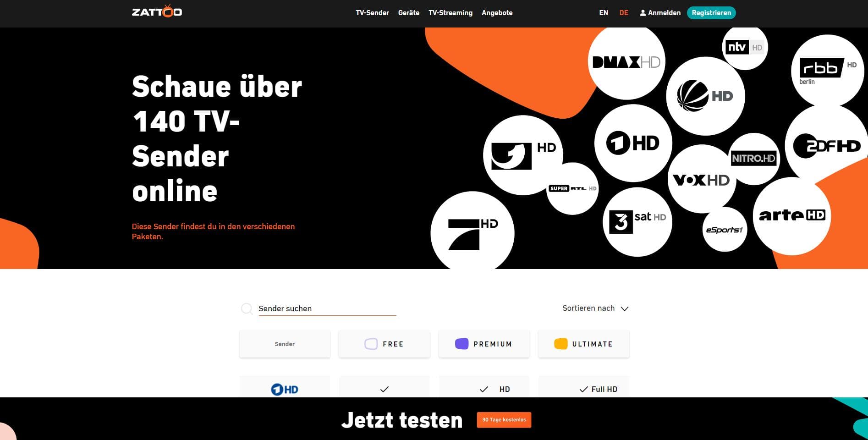The image size is (868, 440).
Task: Click the 30 Tage kostenlos button
Action: click(x=504, y=420)
